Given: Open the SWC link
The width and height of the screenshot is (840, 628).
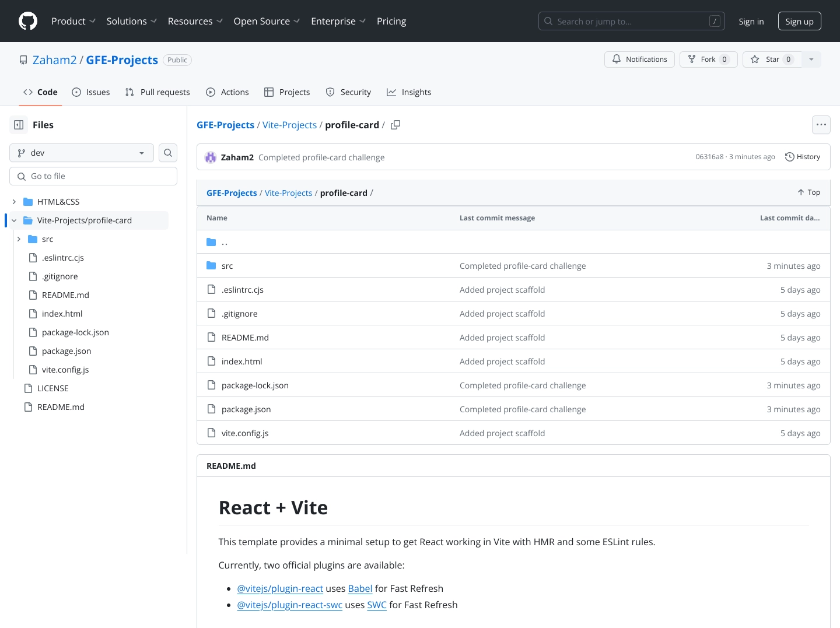Looking at the screenshot, I should [377, 605].
